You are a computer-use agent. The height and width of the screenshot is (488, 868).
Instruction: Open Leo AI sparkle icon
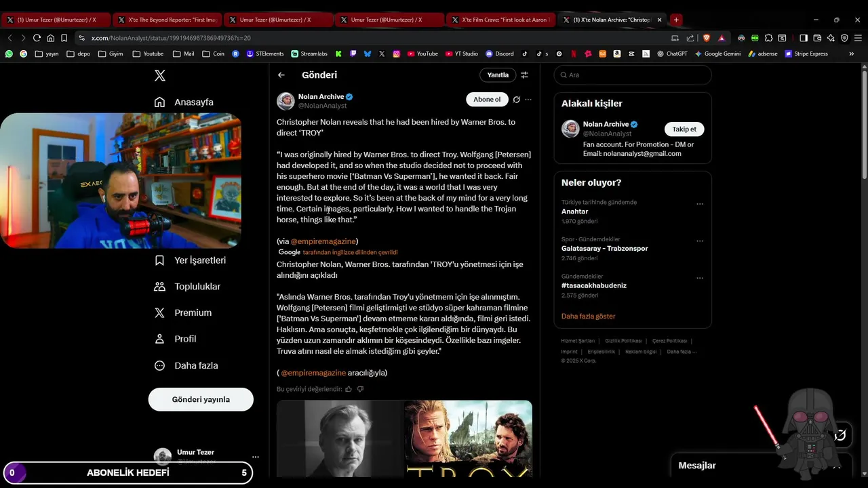[x=831, y=38]
